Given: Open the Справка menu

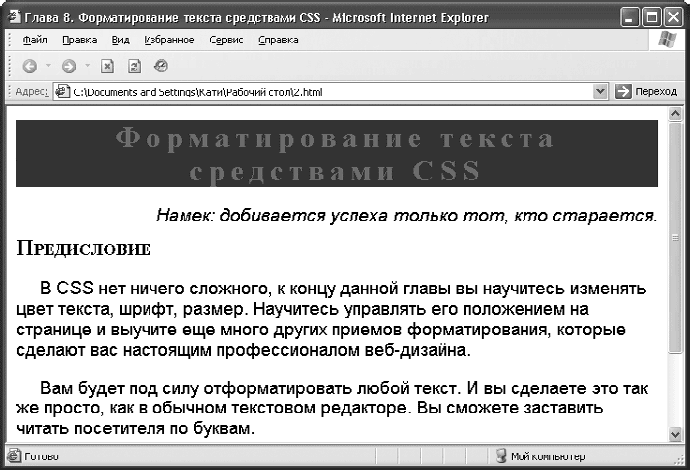Looking at the screenshot, I should (278, 40).
